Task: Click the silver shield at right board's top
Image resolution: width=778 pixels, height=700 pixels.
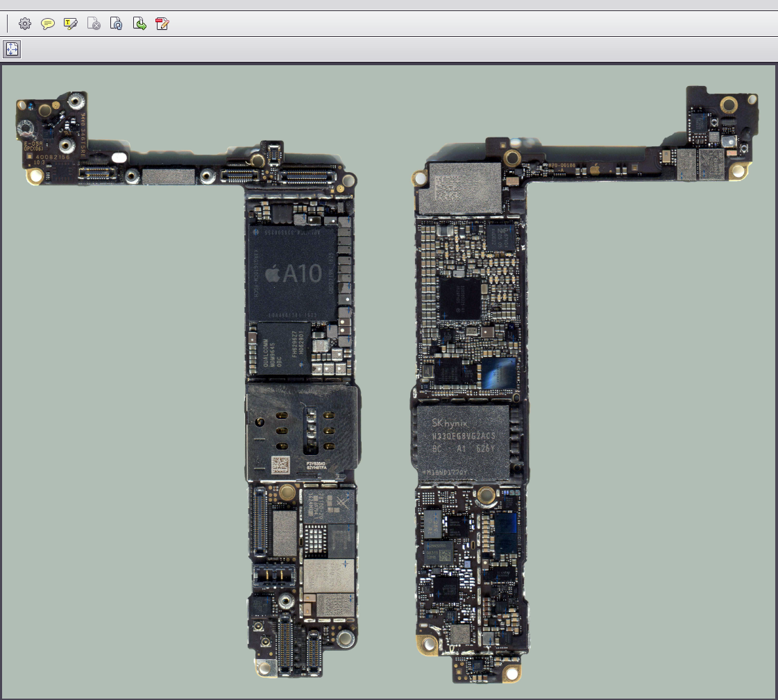Action: pos(459,187)
